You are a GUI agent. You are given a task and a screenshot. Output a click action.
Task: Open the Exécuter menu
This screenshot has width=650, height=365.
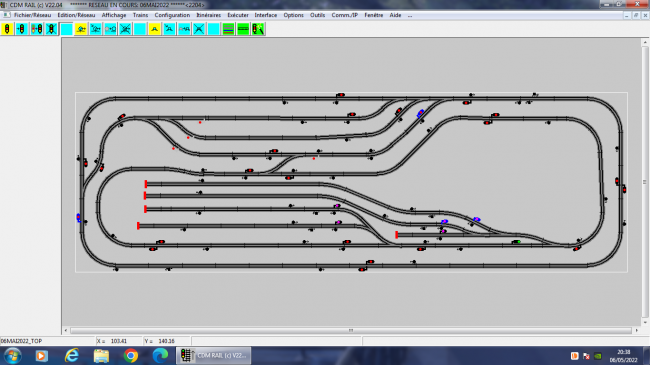pos(238,15)
